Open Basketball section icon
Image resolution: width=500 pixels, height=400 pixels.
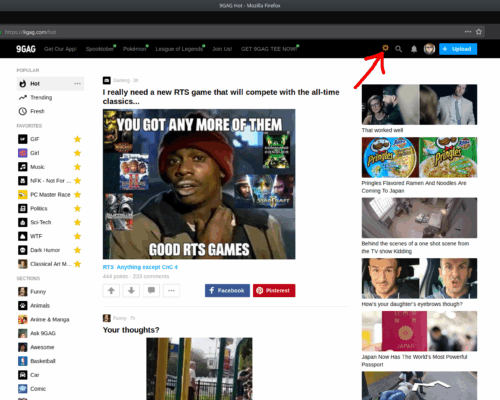tap(22, 361)
